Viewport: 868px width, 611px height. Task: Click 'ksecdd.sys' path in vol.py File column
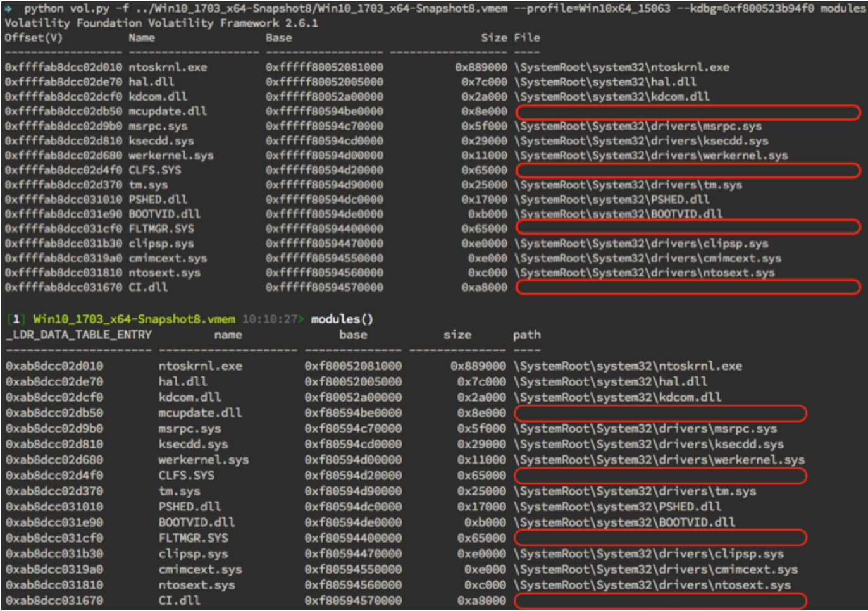pyautogui.click(x=642, y=140)
